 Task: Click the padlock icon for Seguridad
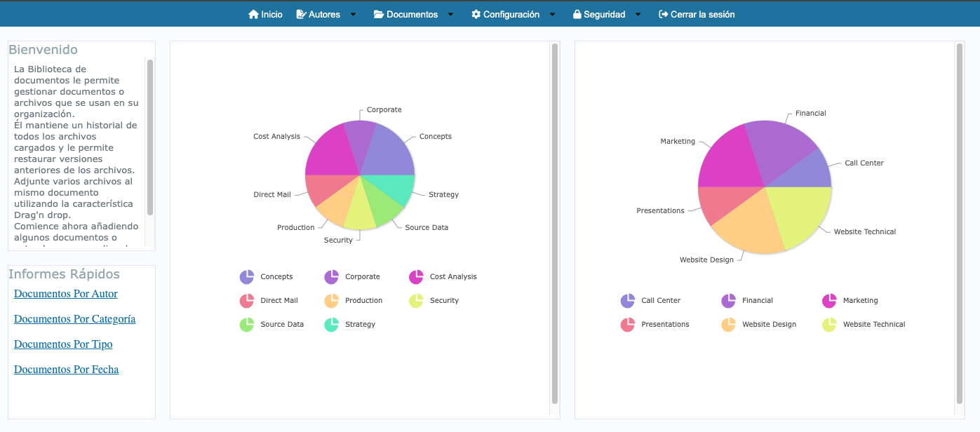pyautogui.click(x=577, y=14)
